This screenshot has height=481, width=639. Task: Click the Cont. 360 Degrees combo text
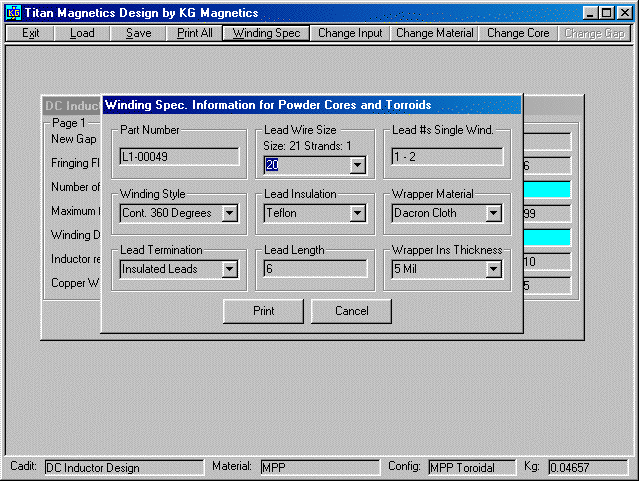(x=167, y=213)
